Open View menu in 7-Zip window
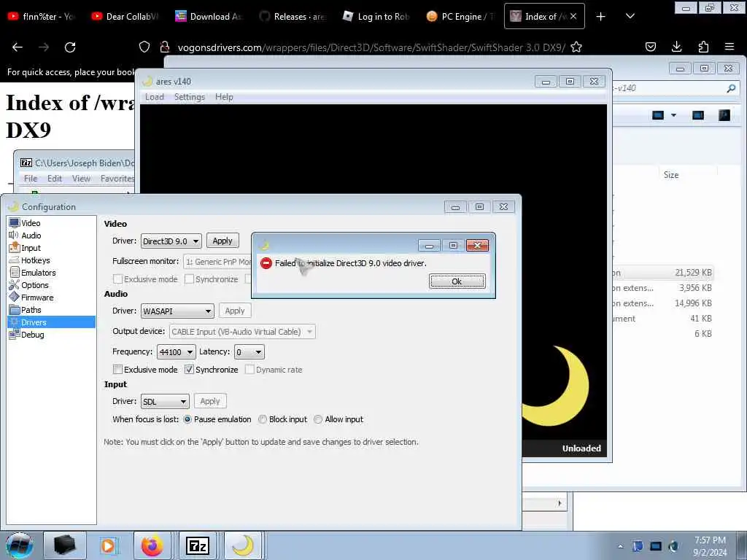 coord(81,178)
